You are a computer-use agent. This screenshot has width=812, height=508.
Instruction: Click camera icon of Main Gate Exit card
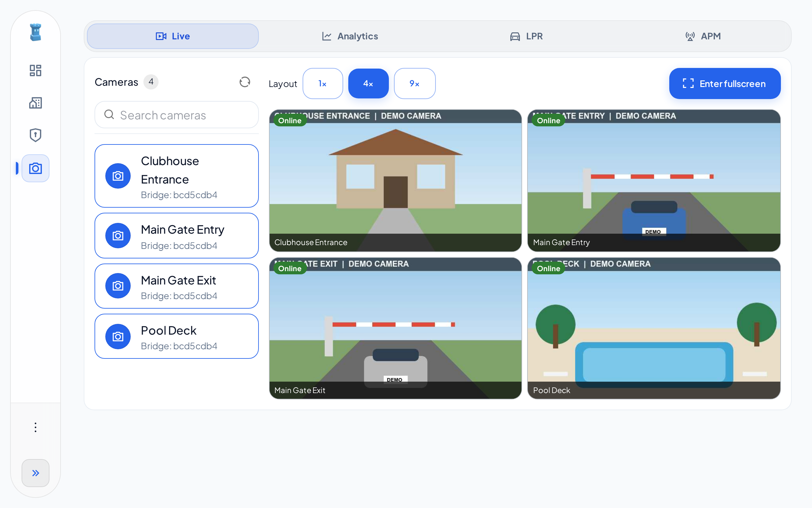[118, 286]
